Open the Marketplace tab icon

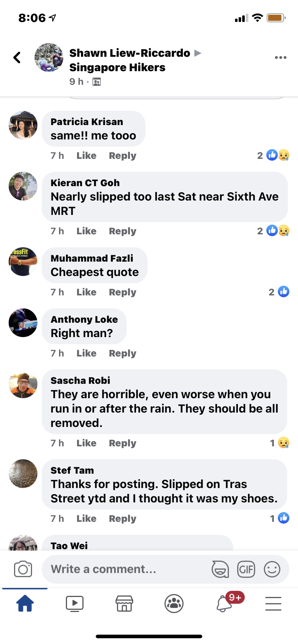124,603
